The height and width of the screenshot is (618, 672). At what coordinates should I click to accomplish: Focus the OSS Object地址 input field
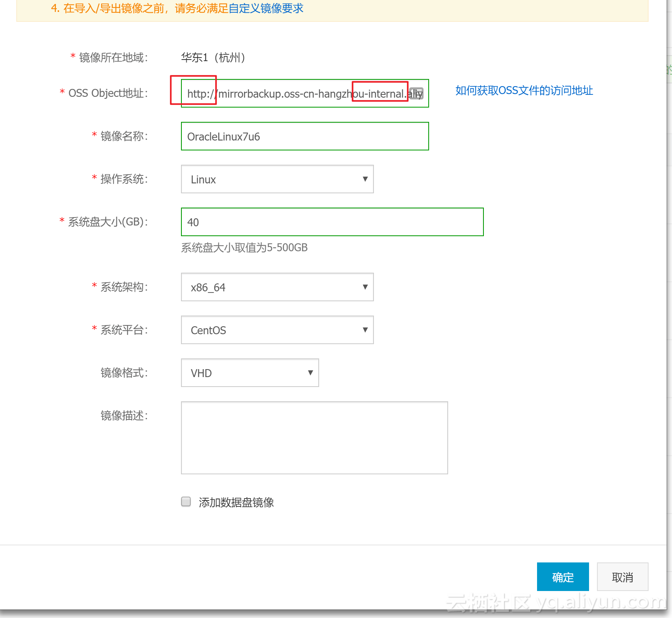point(305,93)
